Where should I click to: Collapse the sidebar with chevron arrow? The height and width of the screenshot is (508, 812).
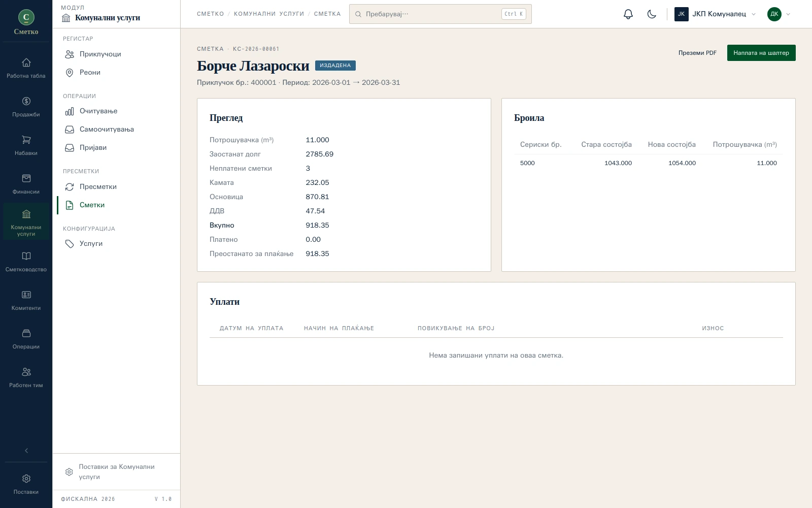pos(26,451)
